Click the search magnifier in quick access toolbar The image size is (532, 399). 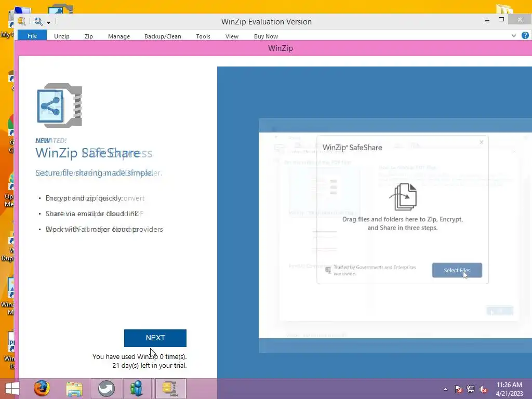tap(38, 22)
